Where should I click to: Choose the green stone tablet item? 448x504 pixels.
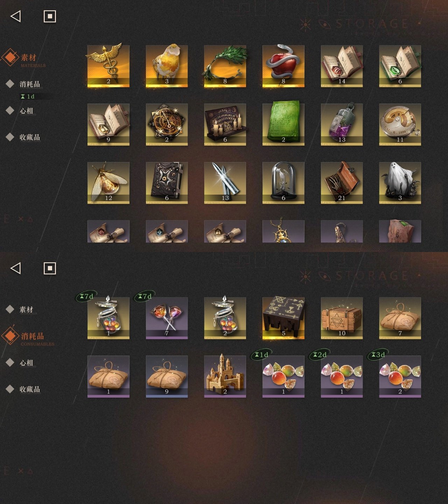(x=283, y=124)
